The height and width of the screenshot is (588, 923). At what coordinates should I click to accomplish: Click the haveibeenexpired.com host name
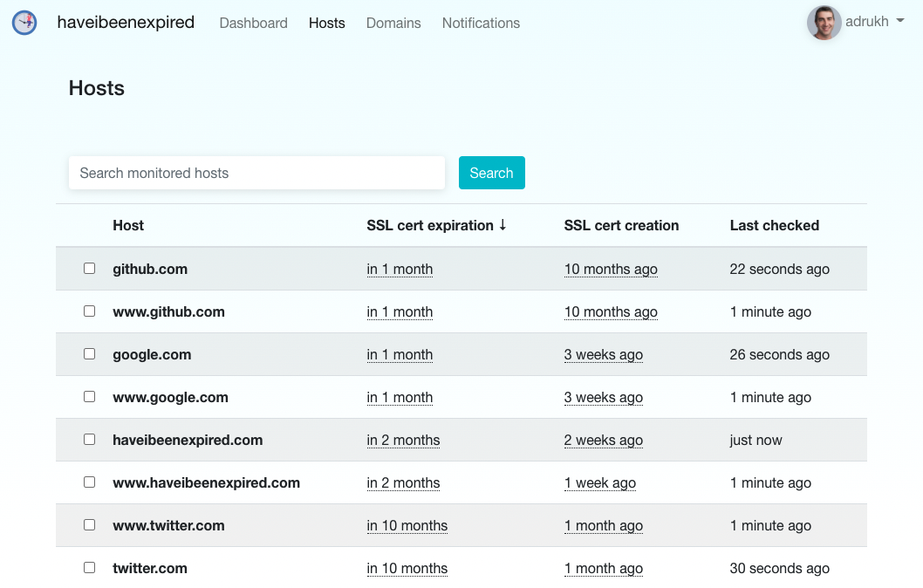188,441
